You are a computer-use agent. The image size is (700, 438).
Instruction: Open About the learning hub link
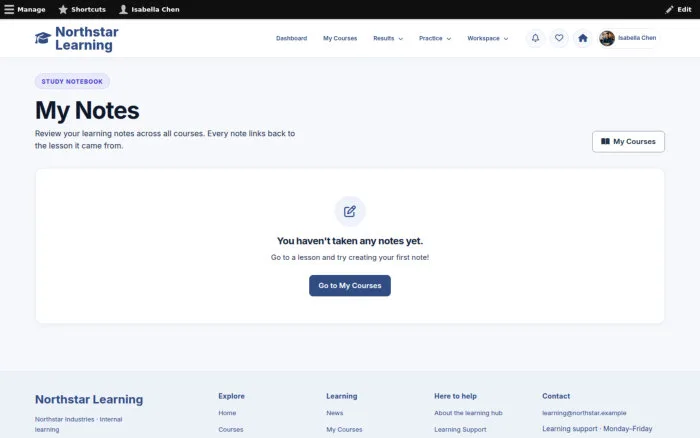point(468,413)
